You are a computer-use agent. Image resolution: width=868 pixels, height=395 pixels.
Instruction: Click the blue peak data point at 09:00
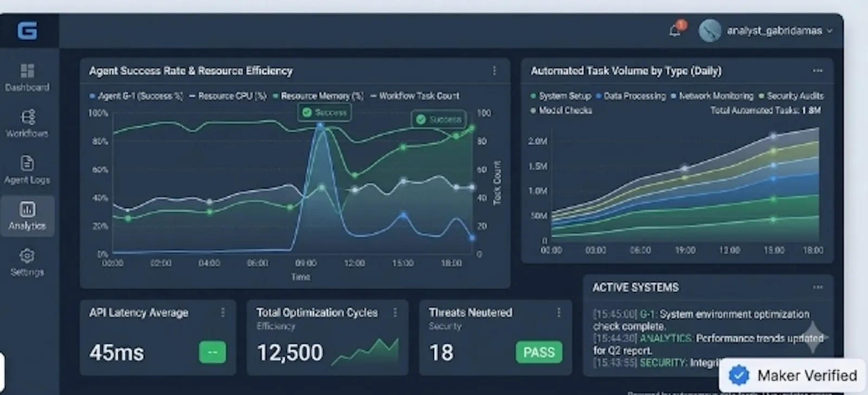320,125
